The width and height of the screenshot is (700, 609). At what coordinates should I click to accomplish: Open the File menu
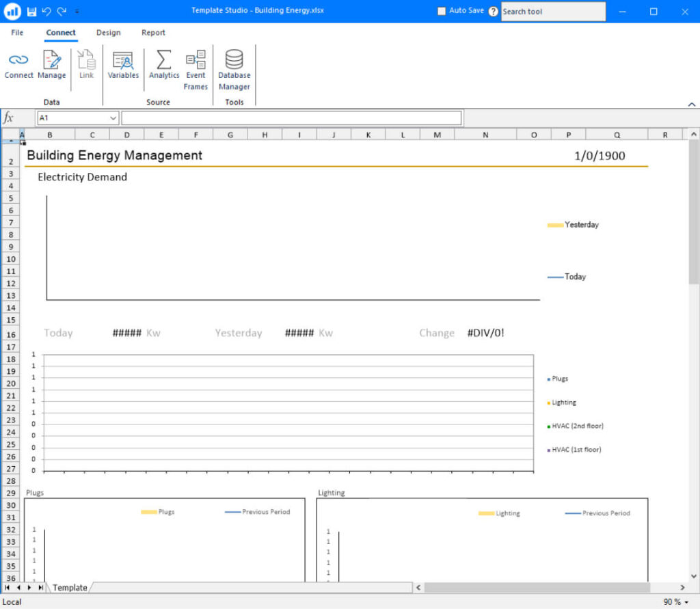[x=17, y=33]
